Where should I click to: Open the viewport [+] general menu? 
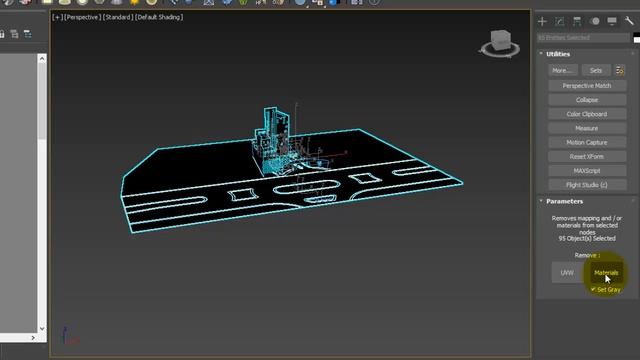[57, 17]
